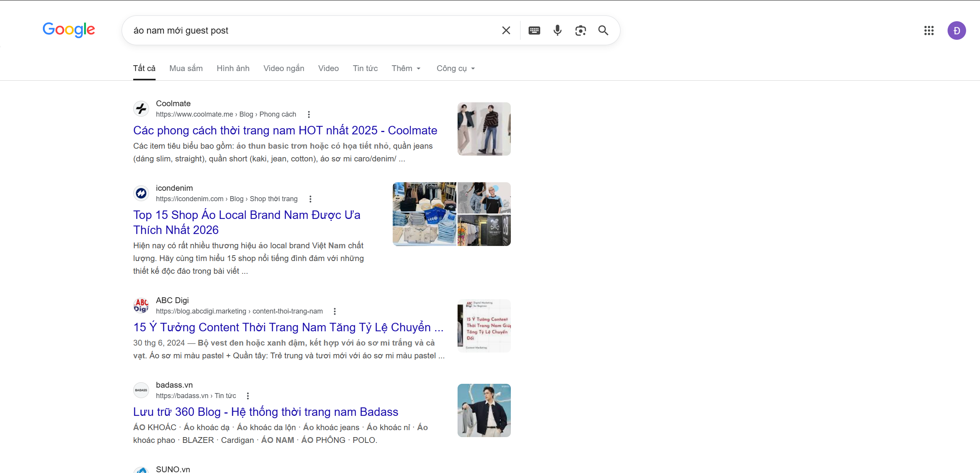The width and height of the screenshot is (980, 473).
Task: Click the ABC Digi favicon
Action: [x=141, y=306]
